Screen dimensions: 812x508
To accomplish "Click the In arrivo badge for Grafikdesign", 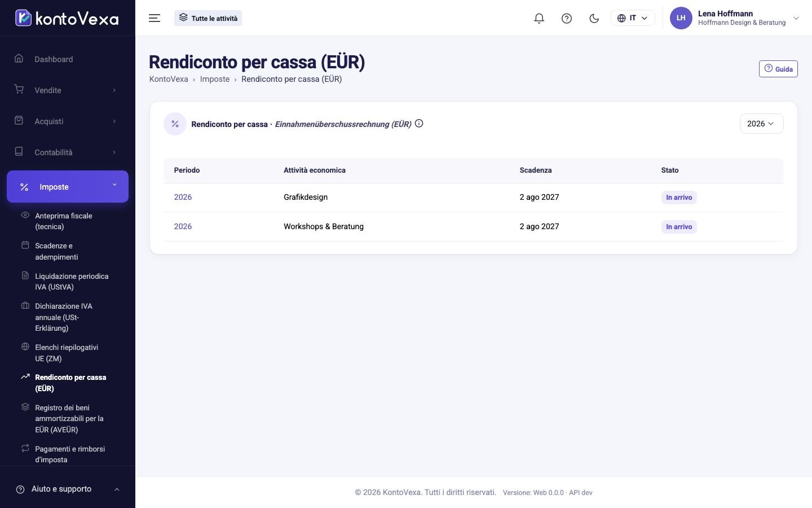I will tap(679, 198).
